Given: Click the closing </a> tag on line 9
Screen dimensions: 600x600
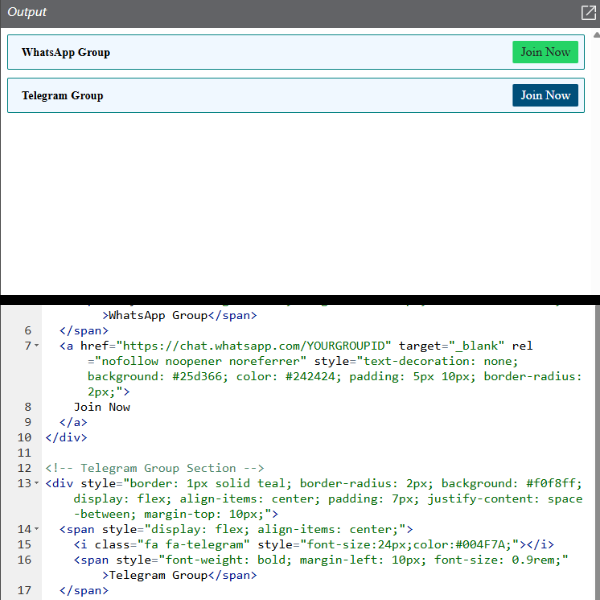Looking at the screenshot, I should point(73,422).
